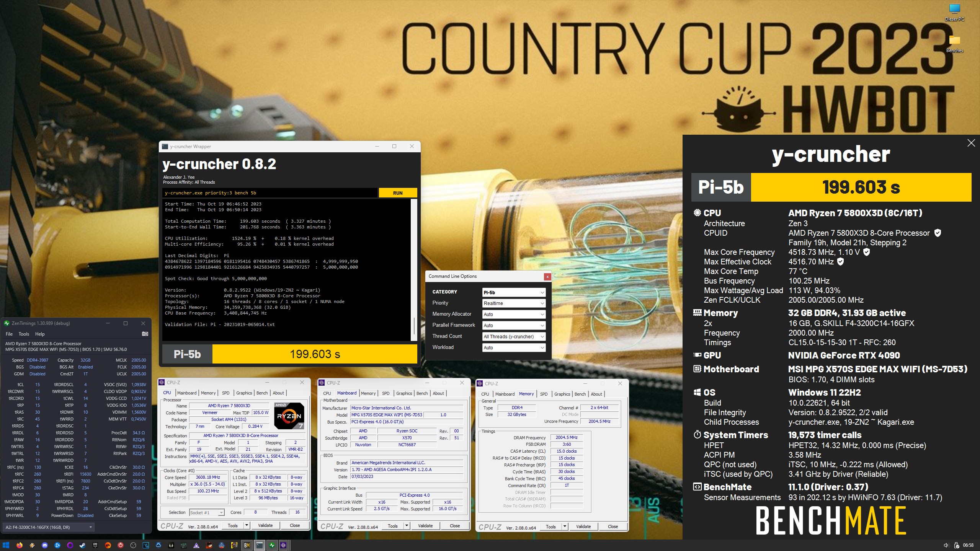Switch to the y-cruncher console taskbar icon
Screen dimensions: 980x551
coord(260,545)
